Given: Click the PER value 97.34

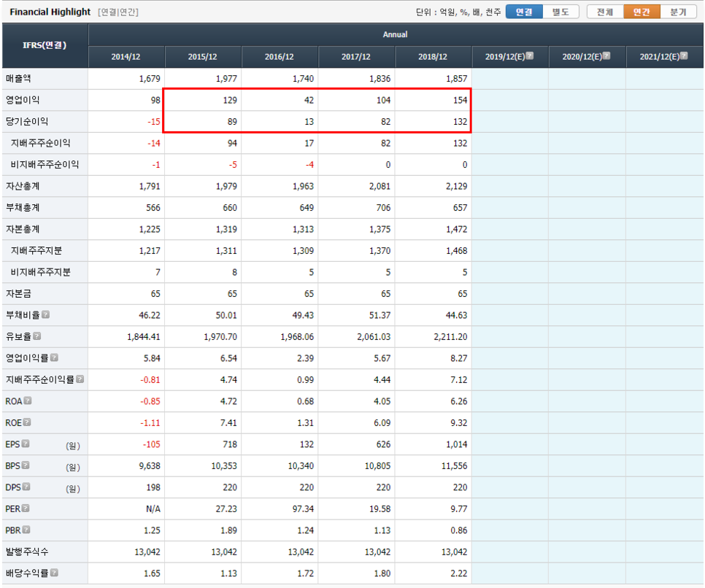Looking at the screenshot, I should [x=303, y=508].
